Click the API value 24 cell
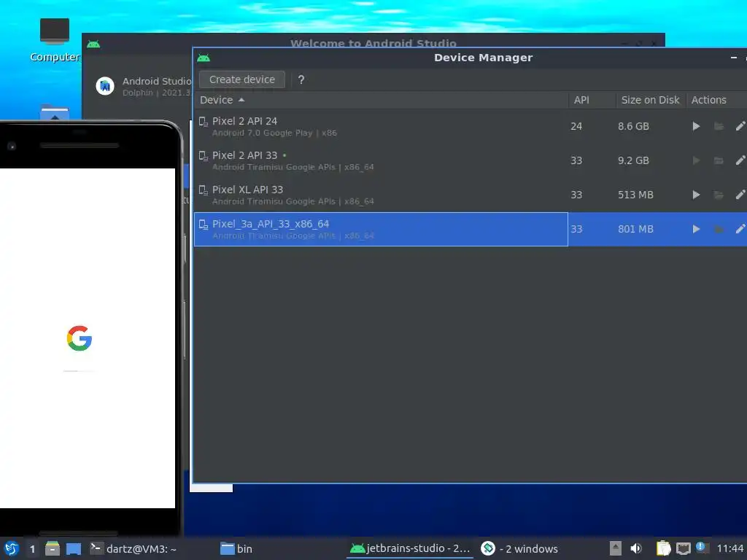The width and height of the screenshot is (747, 560). [x=576, y=126]
